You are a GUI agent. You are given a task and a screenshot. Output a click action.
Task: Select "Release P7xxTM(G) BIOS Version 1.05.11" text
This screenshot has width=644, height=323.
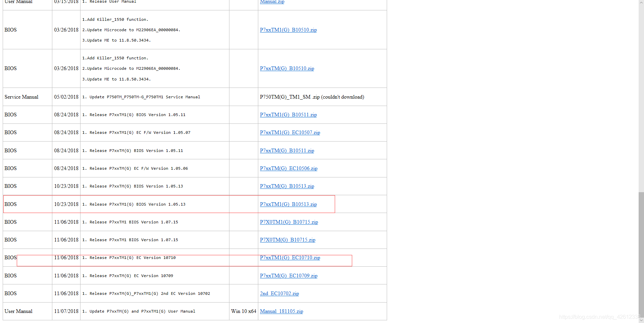136,151
